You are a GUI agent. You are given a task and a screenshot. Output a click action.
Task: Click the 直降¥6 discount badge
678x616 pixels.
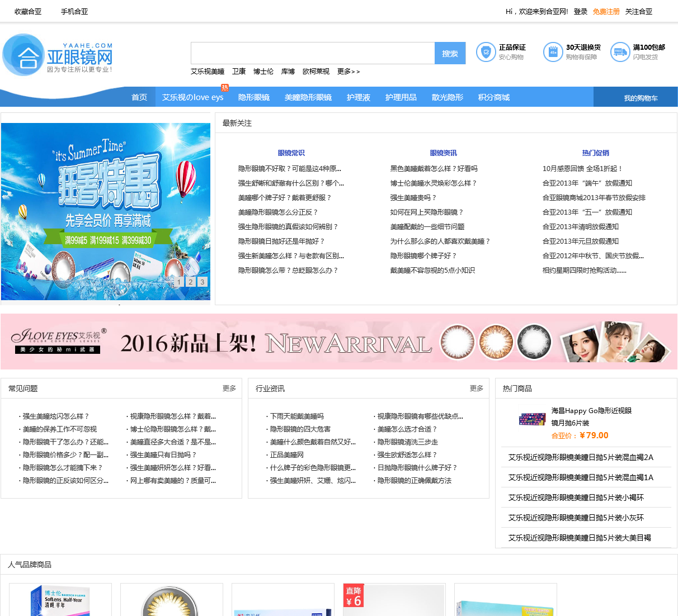354,596
